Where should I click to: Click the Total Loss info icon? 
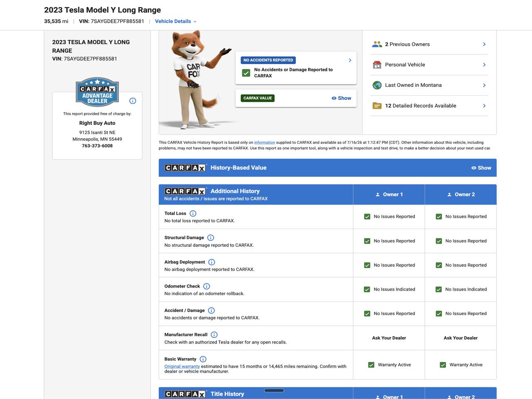193,214
